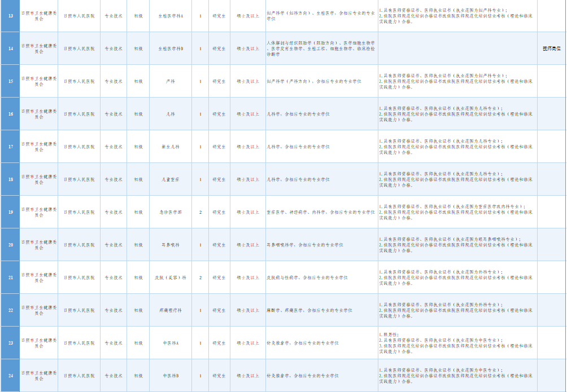Select row number 20 cell
567x392 pixels.
click(x=11, y=245)
